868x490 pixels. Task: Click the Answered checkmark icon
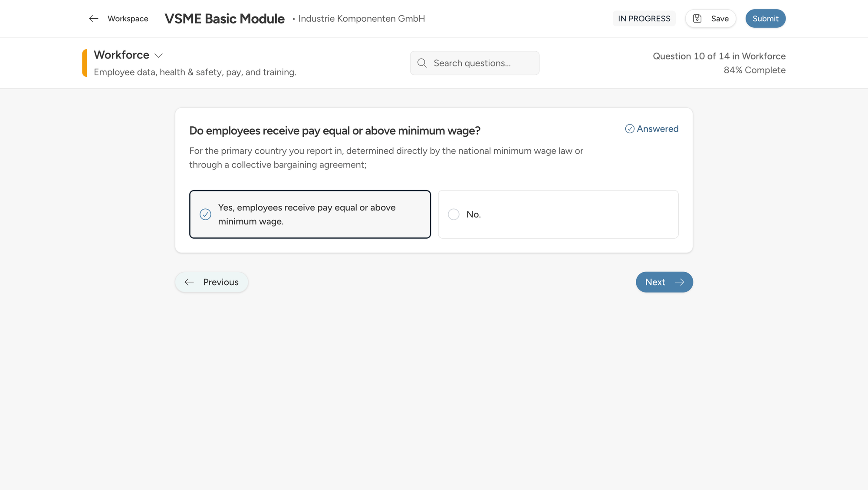(630, 128)
